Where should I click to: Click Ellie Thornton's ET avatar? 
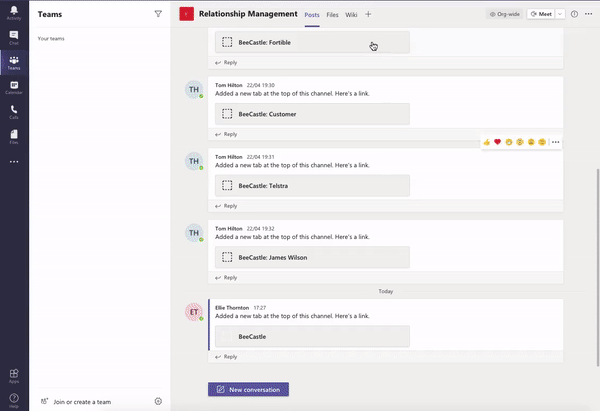pos(194,312)
